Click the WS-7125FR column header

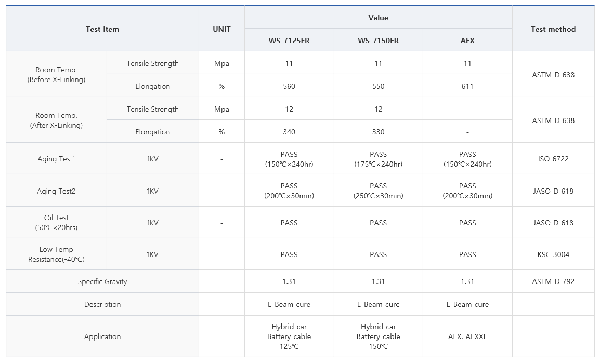click(289, 40)
